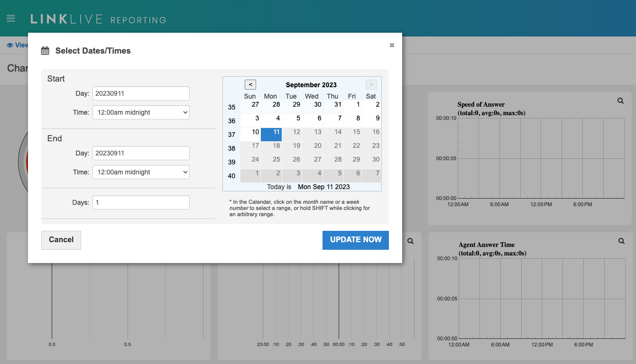Expand the Start Time dropdown
The height and width of the screenshot is (364, 636).
[141, 112]
